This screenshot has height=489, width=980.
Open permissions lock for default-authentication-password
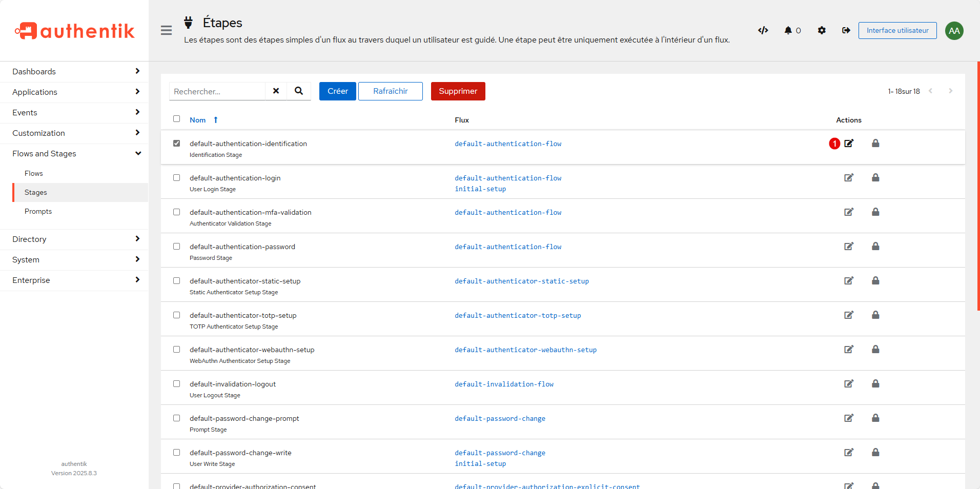(x=875, y=247)
